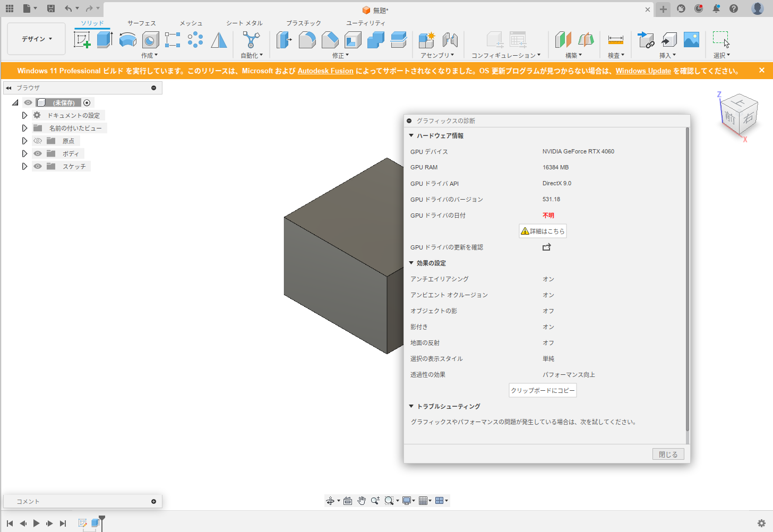This screenshot has width=773, height=532.
Task: Click the Pan hand tool
Action: click(362, 501)
